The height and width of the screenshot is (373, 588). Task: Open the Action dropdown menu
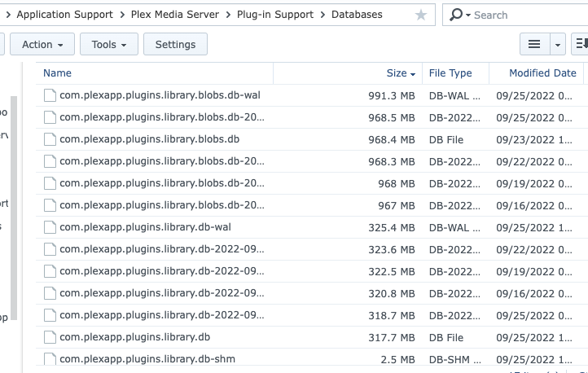(43, 45)
